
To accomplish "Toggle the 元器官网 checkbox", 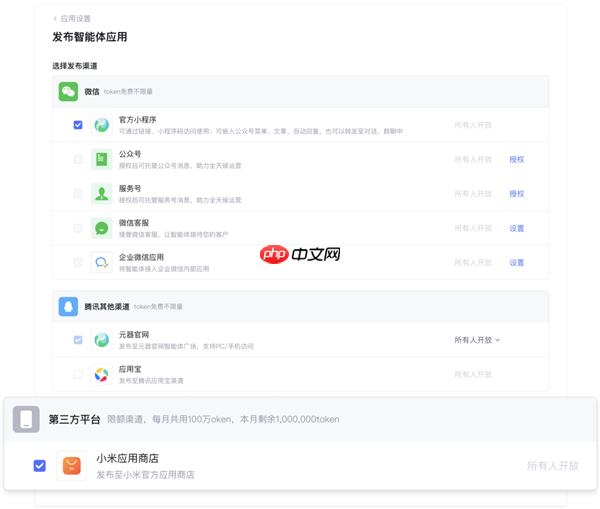I will (78, 340).
